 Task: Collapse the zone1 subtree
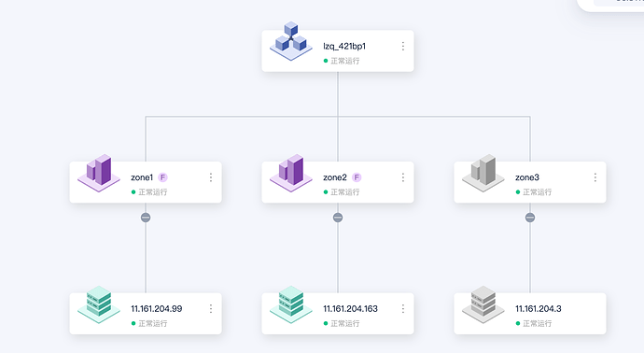coord(146,218)
